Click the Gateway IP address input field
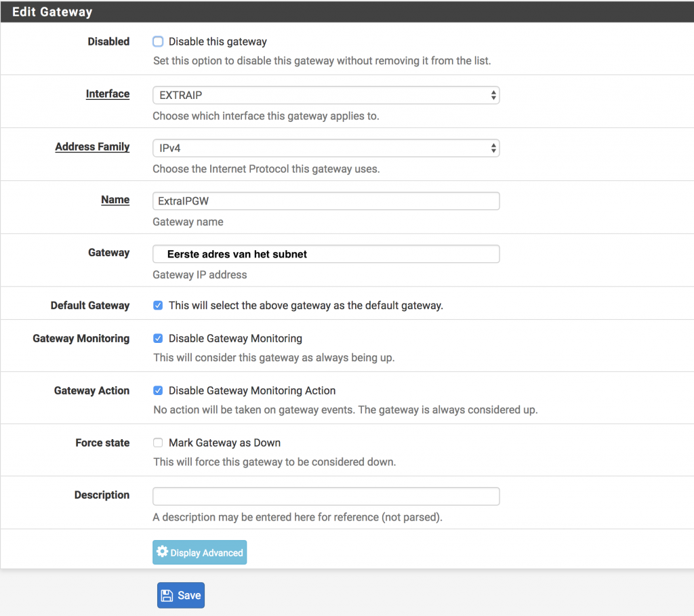694x616 pixels. [326, 254]
